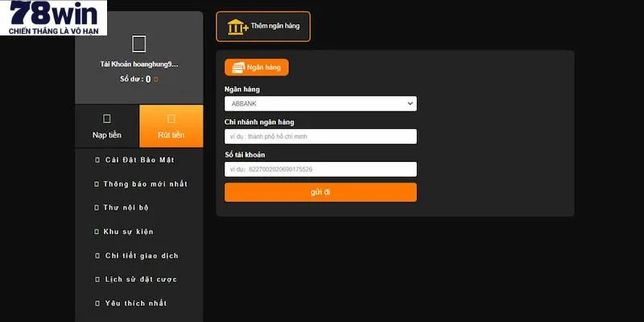Viewport: 644px width, 322px height.
Task: Open the Thêm ngân hàng button
Action: 263,27
